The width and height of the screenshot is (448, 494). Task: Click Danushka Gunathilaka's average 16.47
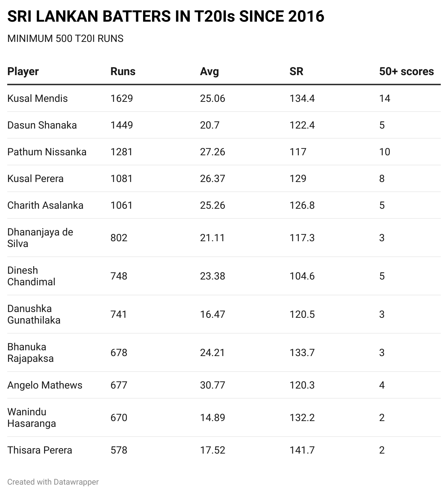pyautogui.click(x=212, y=315)
